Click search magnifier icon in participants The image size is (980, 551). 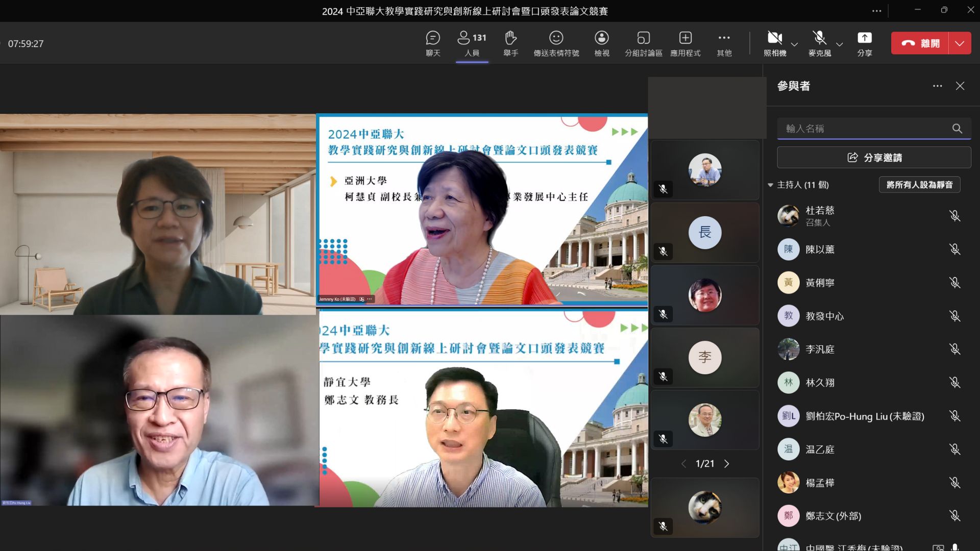[957, 129]
